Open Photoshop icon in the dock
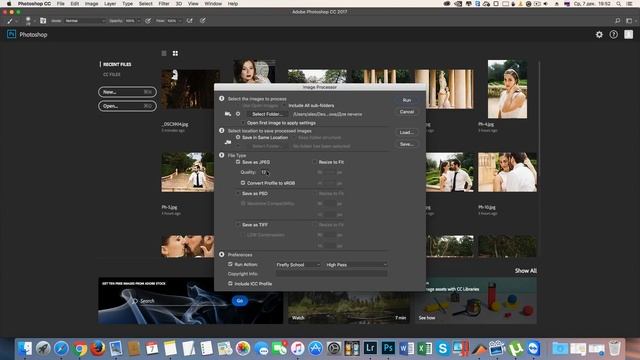The width and height of the screenshot is (640, 360). pos(388,348)
